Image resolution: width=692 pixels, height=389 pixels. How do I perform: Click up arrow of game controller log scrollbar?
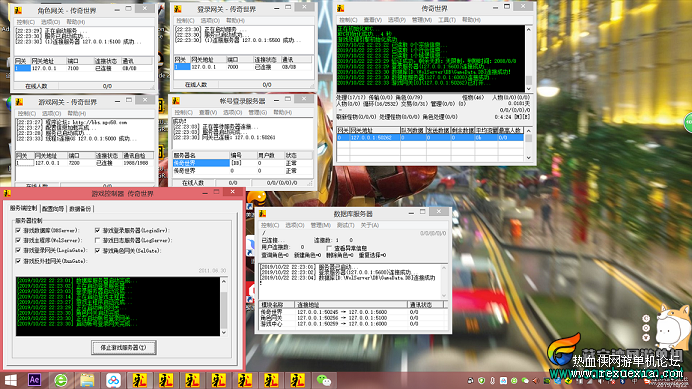point(224,281)
